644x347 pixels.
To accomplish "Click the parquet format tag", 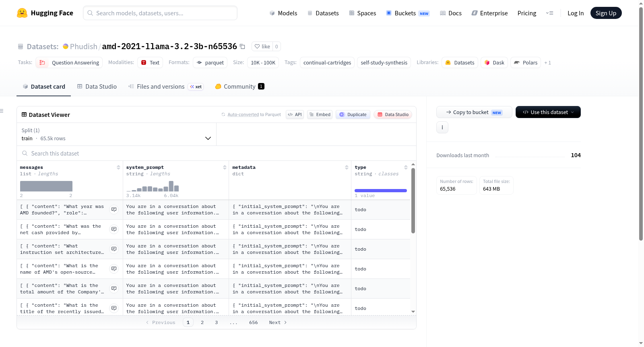I will [210, 62].
